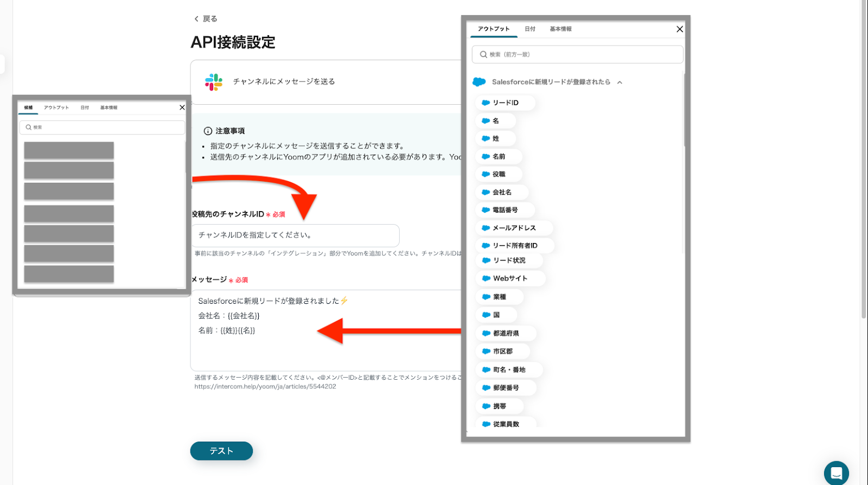Pick the 業種 output chip

(x=499, y=297)
